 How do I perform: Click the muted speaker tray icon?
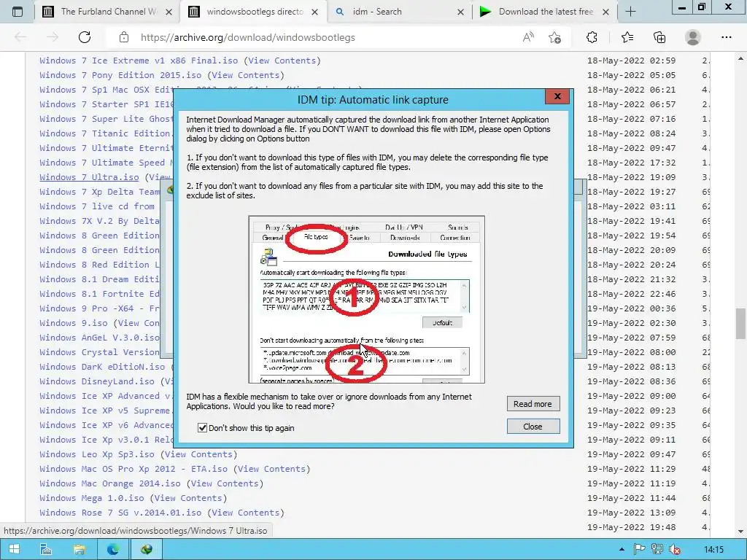(x=674, y=550)
